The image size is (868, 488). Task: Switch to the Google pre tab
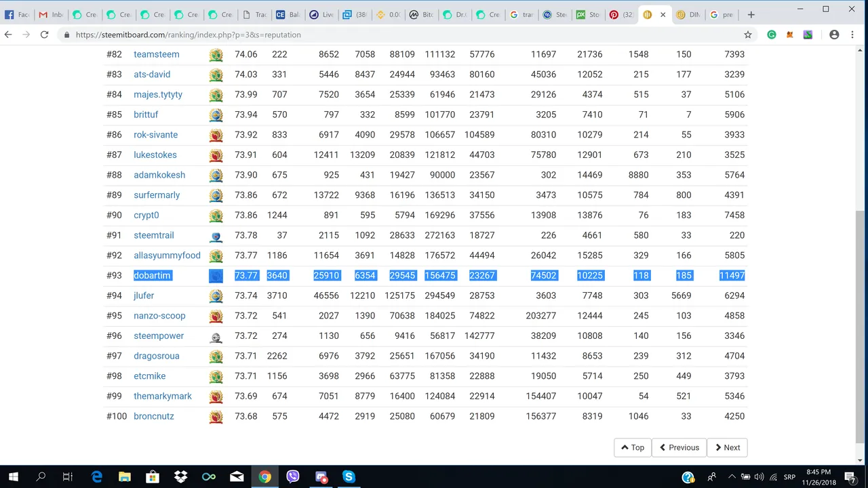pyautogui.click(x=721, y=14)
